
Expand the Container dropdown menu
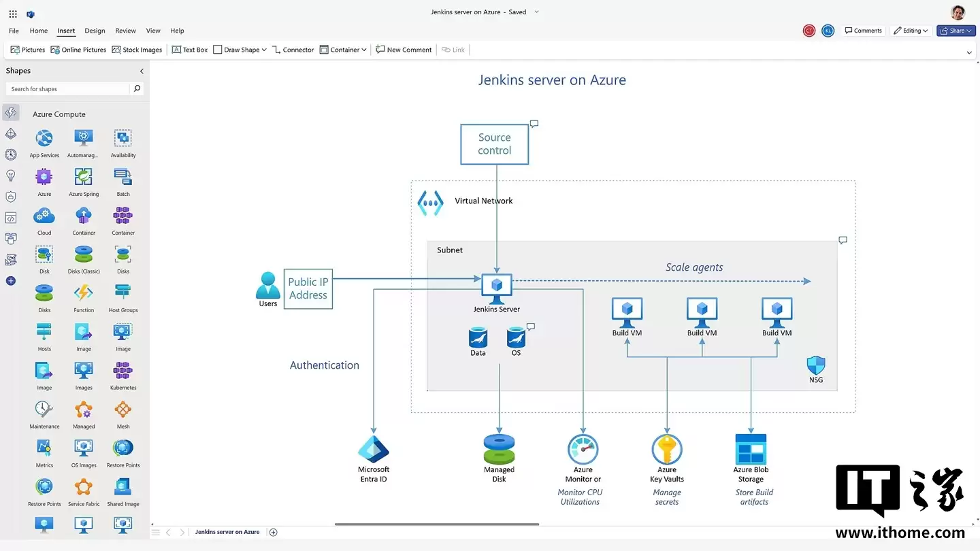(x=343, y=49)
